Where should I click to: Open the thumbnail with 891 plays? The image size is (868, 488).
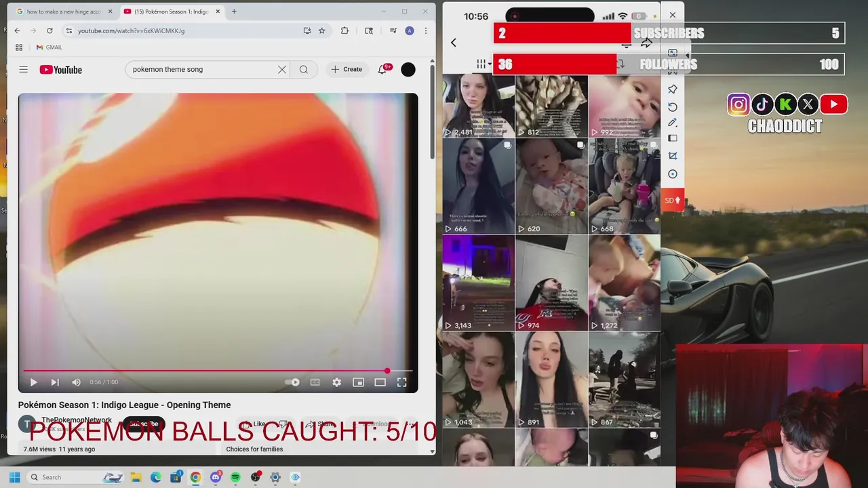click(551, 380)
